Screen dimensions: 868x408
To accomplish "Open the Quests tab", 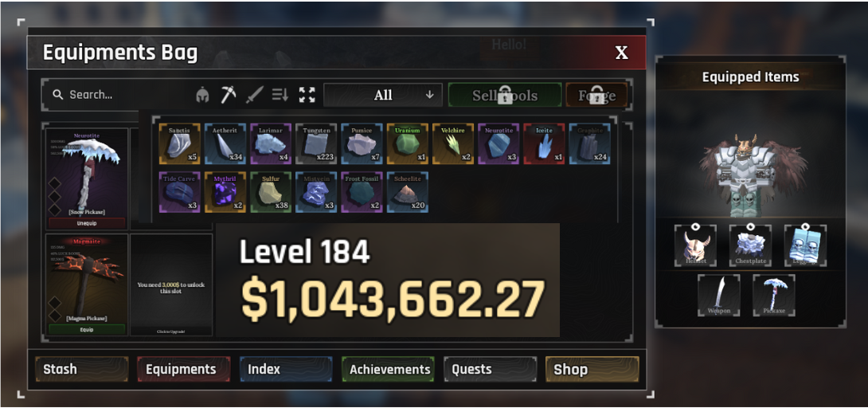I will 491,369.
